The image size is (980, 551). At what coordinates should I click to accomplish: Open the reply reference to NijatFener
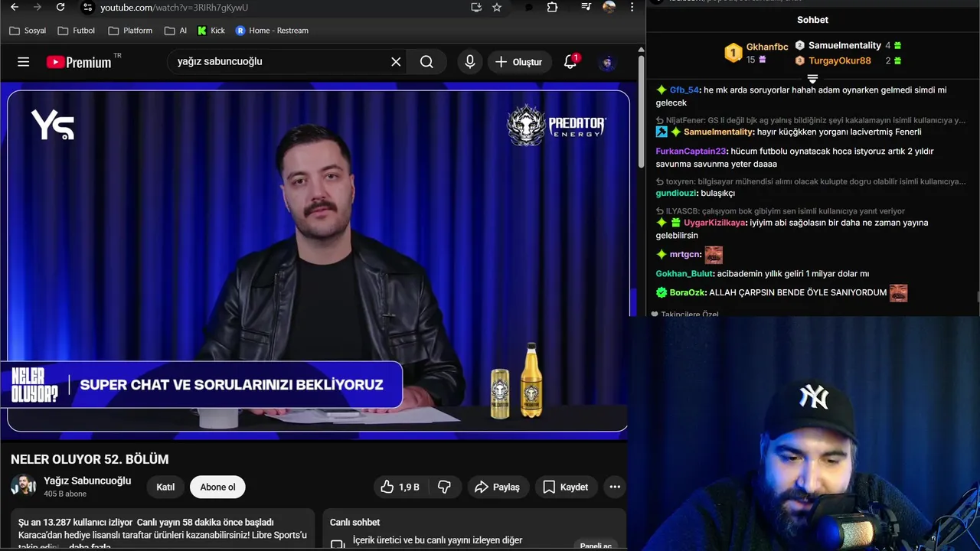pos(810,120)
